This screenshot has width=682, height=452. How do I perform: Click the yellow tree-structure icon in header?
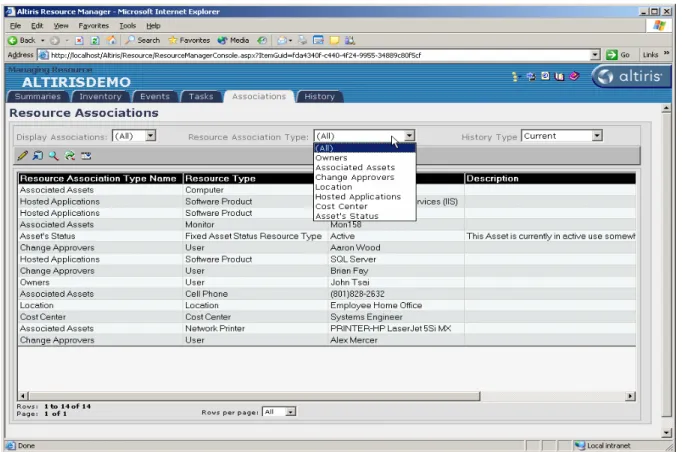click(x=515, y=77)
